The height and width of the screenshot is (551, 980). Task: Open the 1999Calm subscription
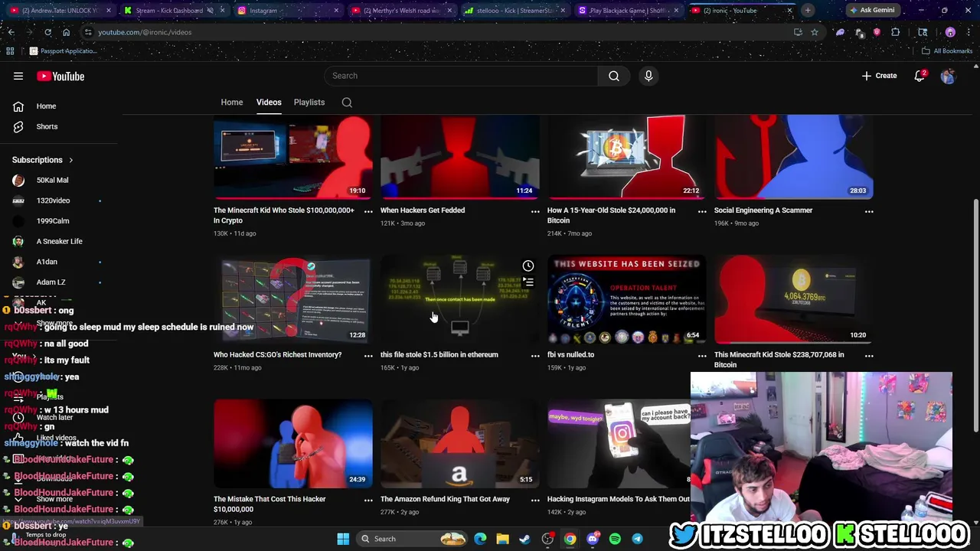point(53,221)
